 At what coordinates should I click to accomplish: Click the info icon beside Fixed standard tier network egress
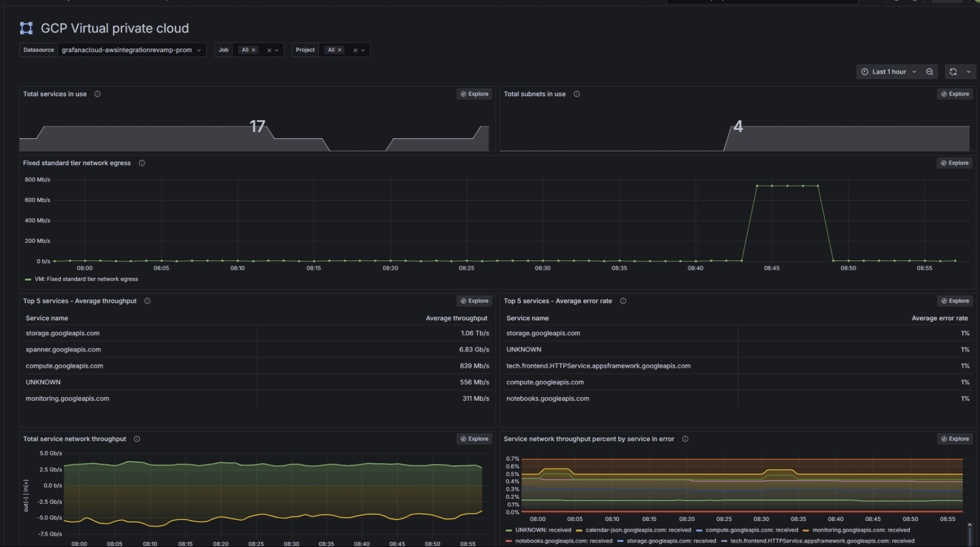(x=142, y=163)
